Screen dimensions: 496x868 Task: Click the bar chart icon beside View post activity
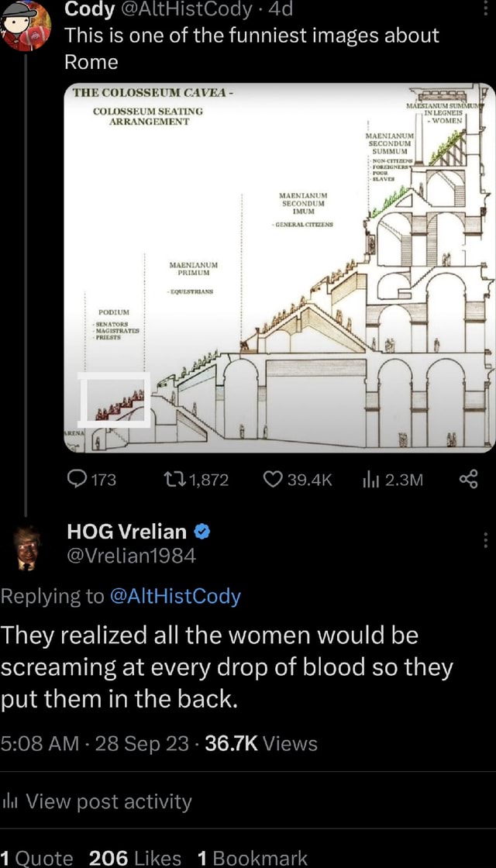pos(12,801)
